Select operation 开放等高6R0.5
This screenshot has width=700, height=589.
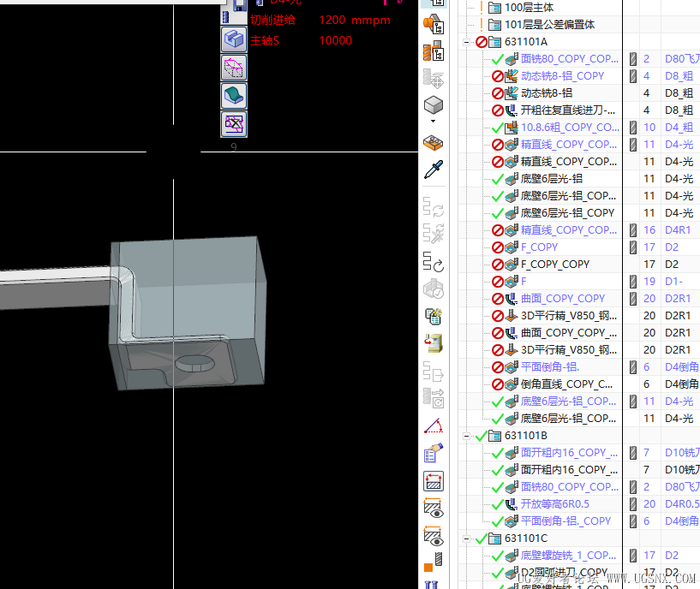[555, 503]
